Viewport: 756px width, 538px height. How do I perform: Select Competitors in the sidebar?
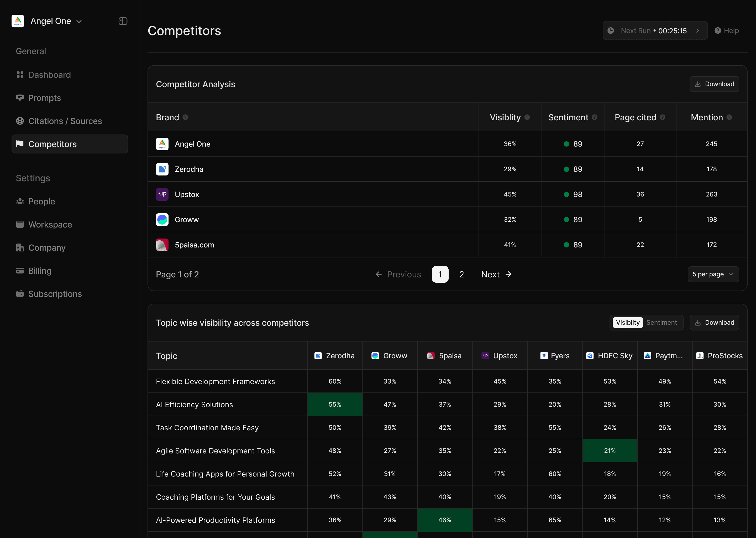point(70,144)
